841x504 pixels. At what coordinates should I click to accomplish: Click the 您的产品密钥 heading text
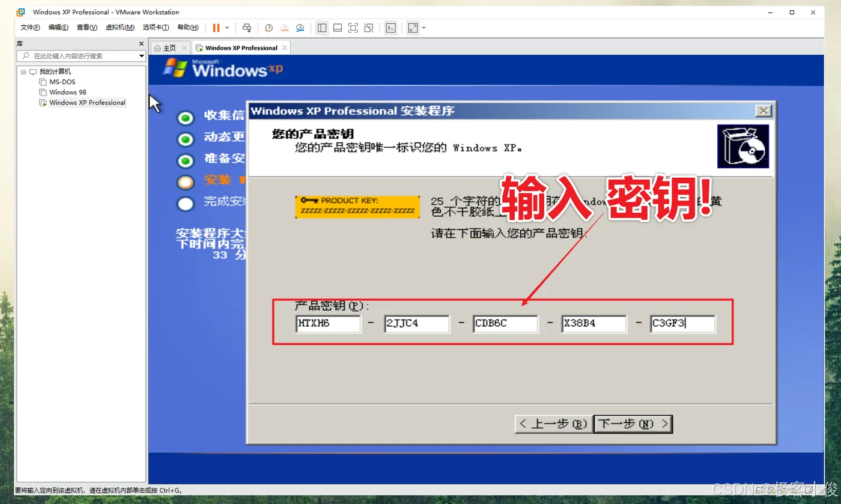312,133
